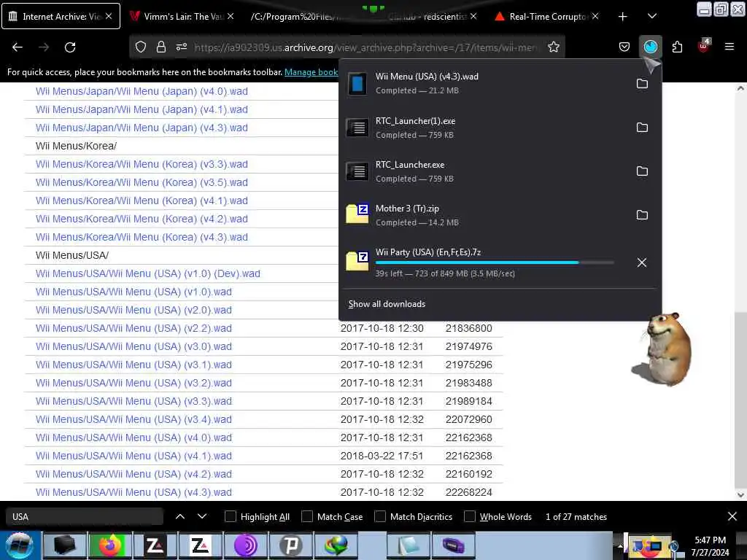
Task: Open the Tor Browser taskbar icon
Action: click(245, 545)
